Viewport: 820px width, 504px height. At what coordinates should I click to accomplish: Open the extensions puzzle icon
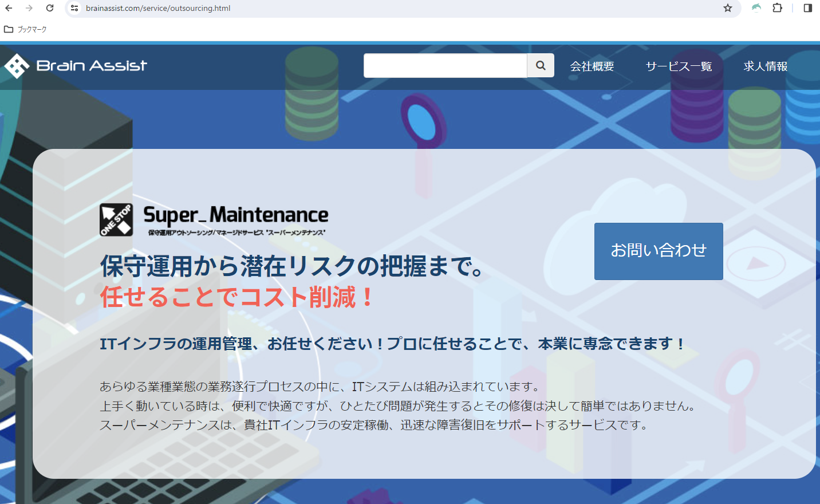click(777, 8)
